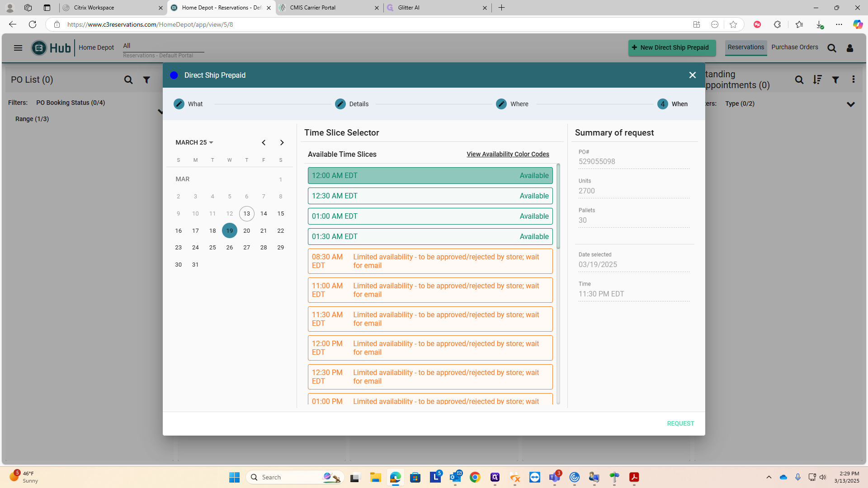Viewport: 868px width, 488px height.
Task: Click the REQUEST button
Action: 680,424
